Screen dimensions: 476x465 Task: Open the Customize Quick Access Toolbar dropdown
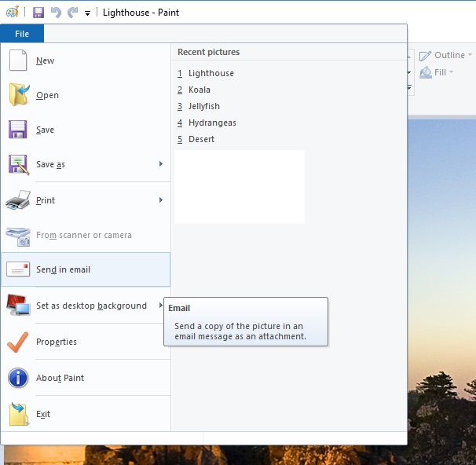point(87,13)
